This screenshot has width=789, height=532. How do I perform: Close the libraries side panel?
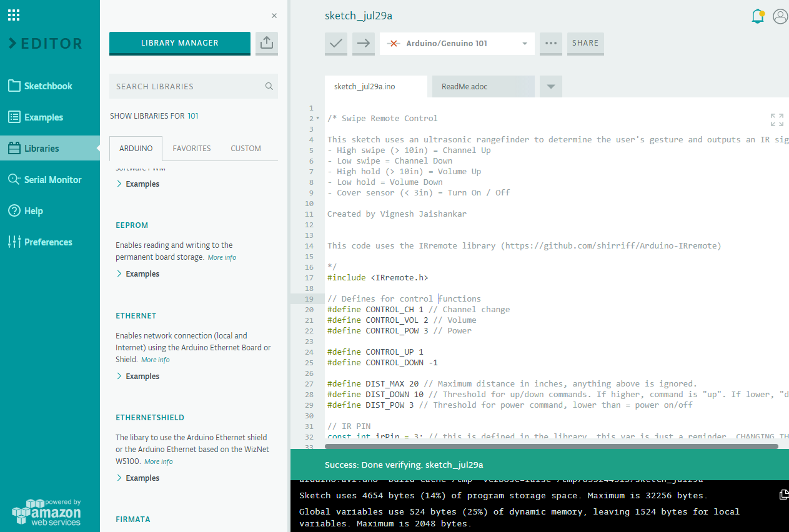coord(274,16)
